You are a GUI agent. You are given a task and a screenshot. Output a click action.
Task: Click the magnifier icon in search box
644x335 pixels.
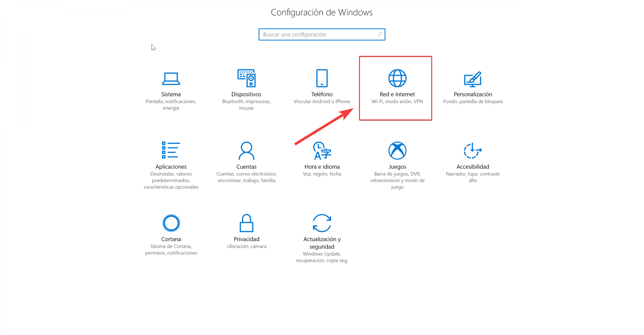[x=380, y=34]
